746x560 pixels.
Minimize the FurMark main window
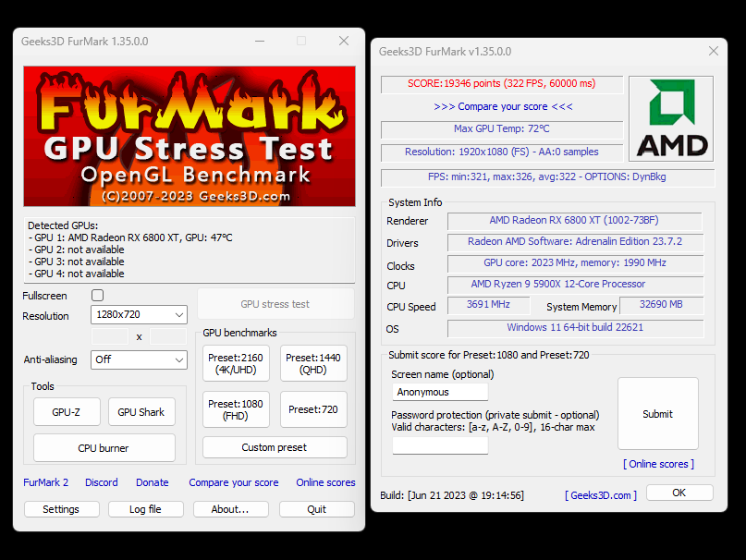(x=260, y=42)
